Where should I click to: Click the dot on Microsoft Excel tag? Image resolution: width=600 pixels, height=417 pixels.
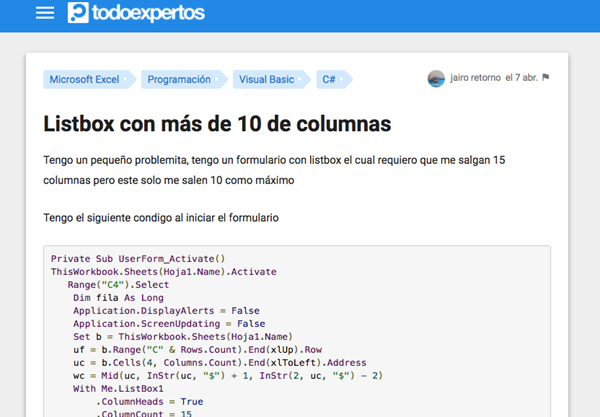[x=125, y=79]
